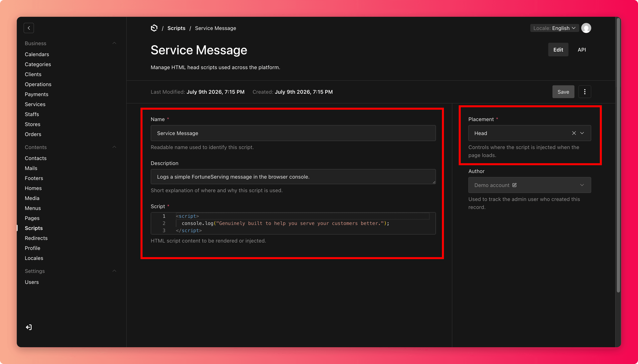Click the Name input field
638x364 pixels.
[293, 133]
